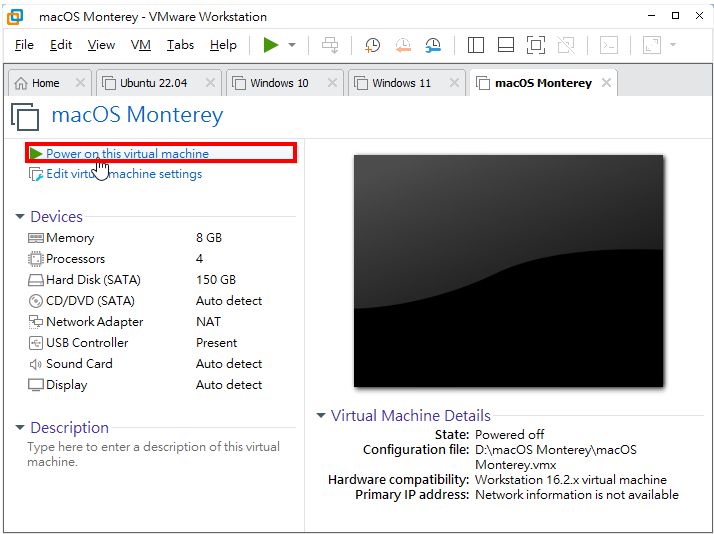This screenshot has height=534, width=714.
Task: Open the stretch display dropdown arrow
Action: coord(673,45)
